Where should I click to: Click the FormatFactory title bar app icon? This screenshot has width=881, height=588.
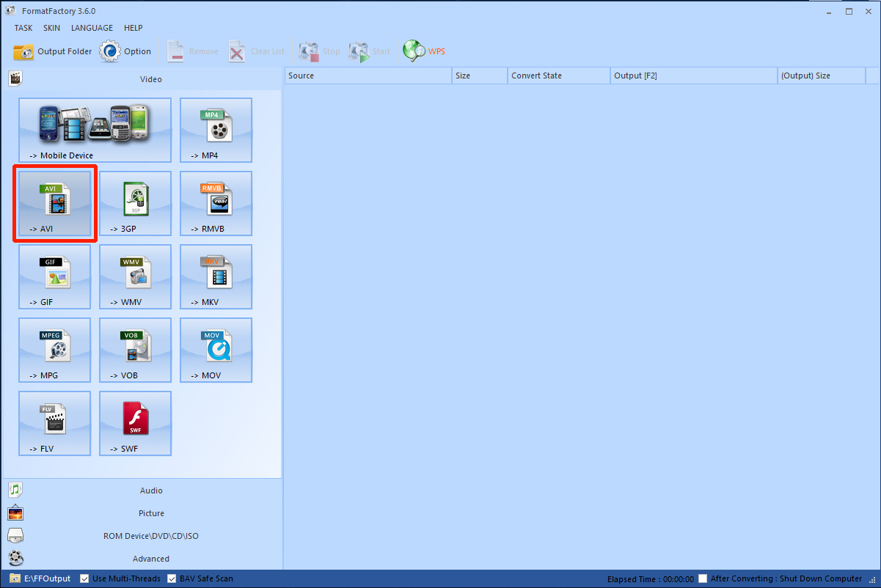pyautogui.click(x=10, y=11)
